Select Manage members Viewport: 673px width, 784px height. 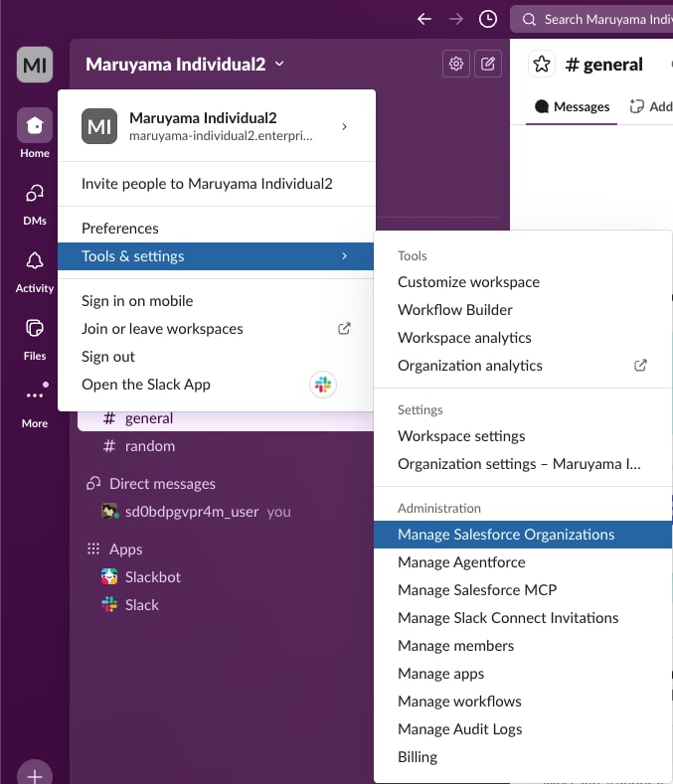click(x=522, y=647)
